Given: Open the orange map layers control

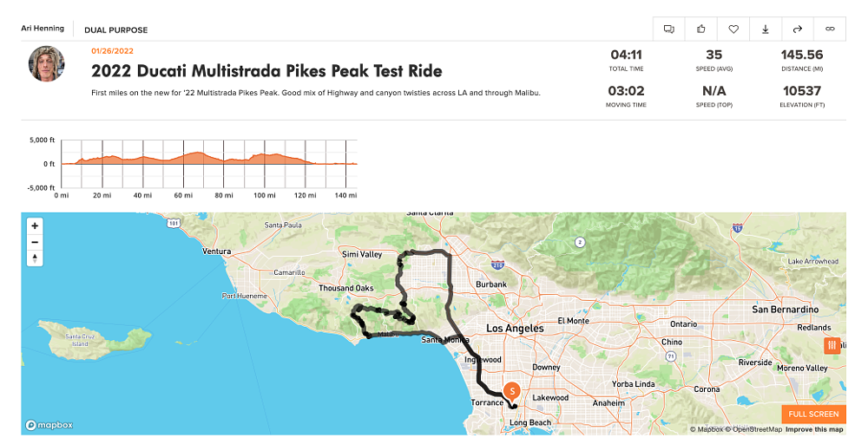Looking at the screenshot, I should pos(832,346).
